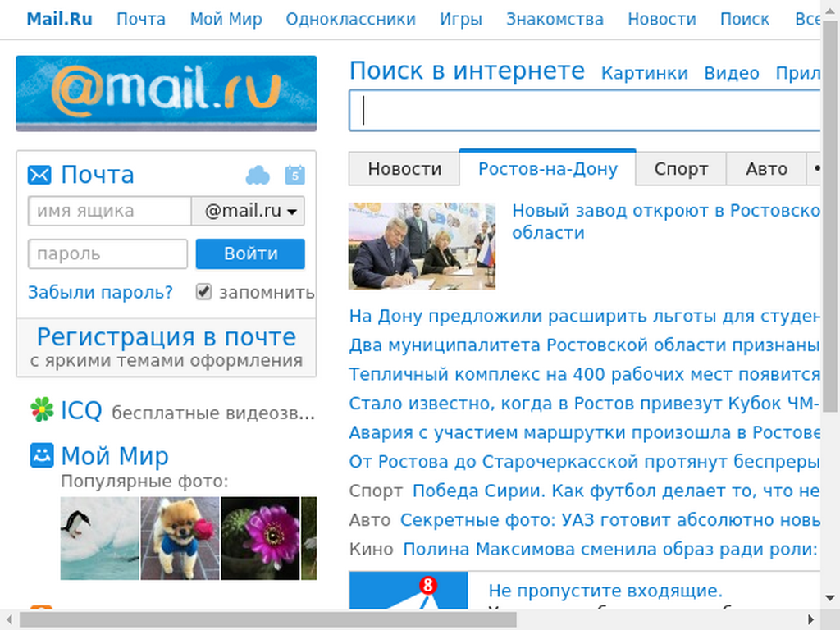Click the Кино category label in news list

click(372, 549)
